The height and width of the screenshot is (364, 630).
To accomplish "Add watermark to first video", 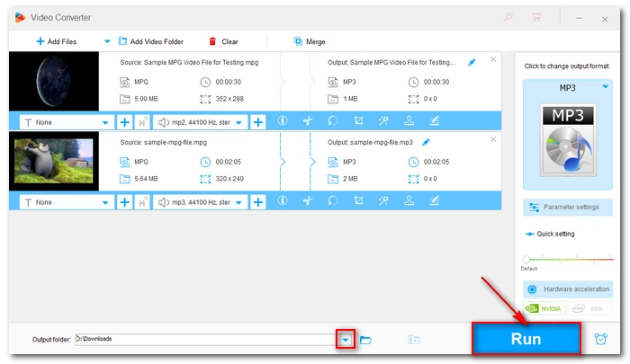I will point(409,120).
